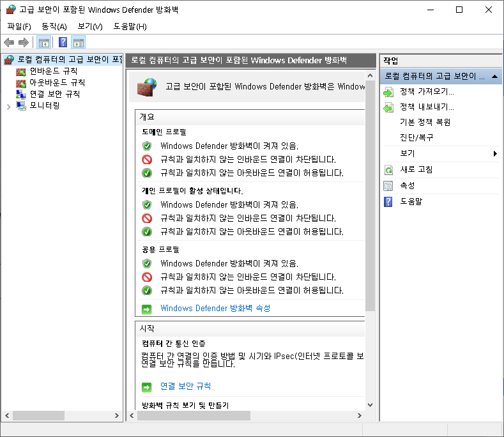Click the domain profile firewall-on shield icon

147,146
